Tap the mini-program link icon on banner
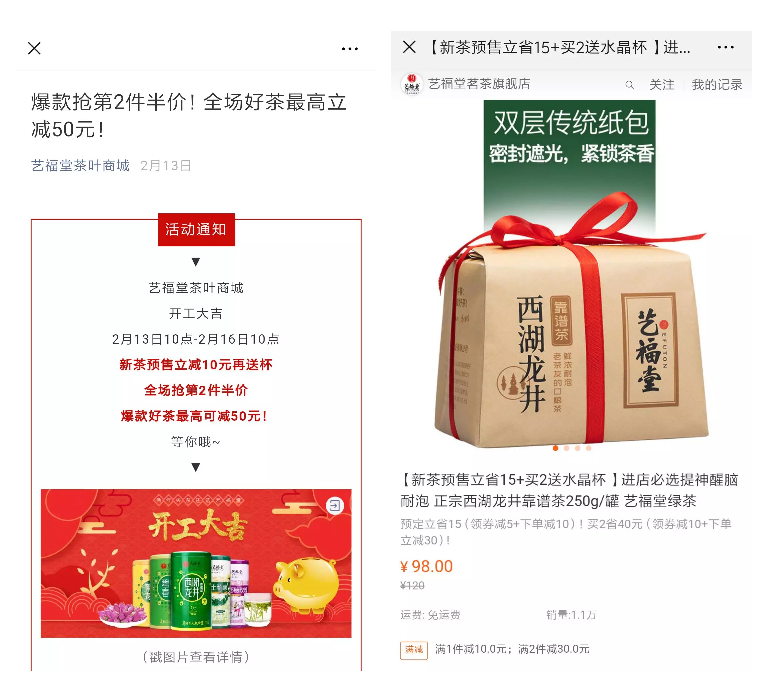The width and height of the screenshot is (770, 700). point(335,505)
